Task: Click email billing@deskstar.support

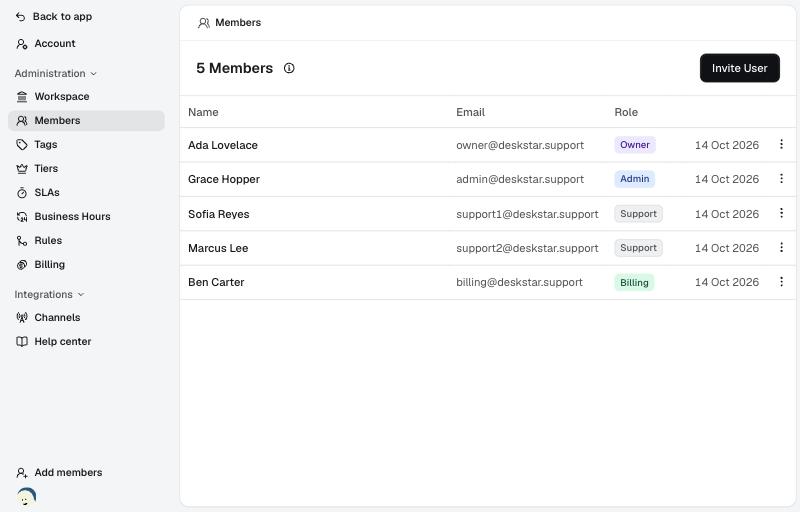Action: pyautogui.click(x=519, y=283)
